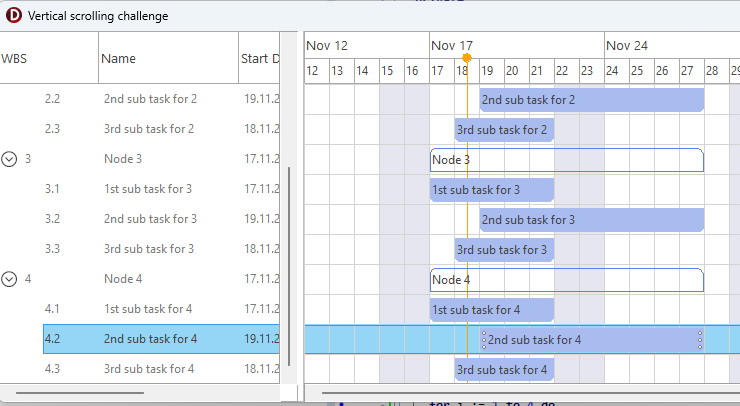Collapse the Node 4 tree row
This screenshot has width=740, height=406.
10,279
